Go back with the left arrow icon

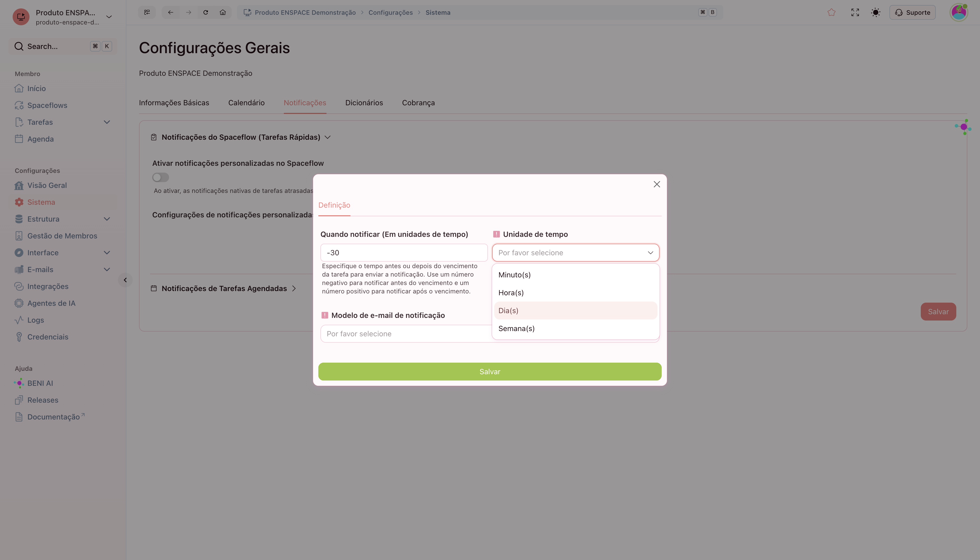pos(170,12)
